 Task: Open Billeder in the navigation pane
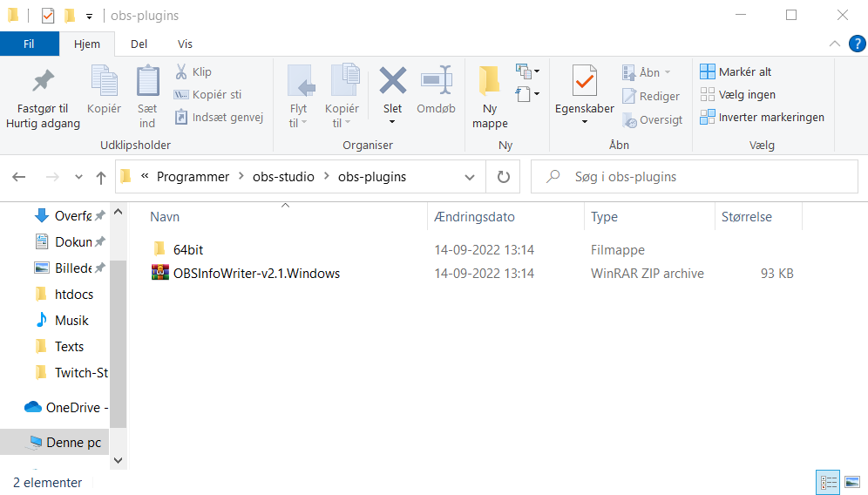[70, 268]
